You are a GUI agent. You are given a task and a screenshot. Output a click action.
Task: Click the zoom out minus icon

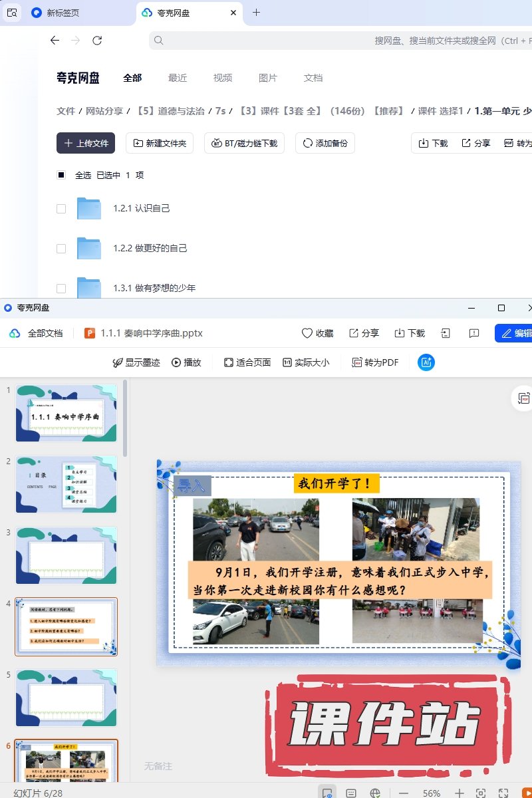coord(404,793)
